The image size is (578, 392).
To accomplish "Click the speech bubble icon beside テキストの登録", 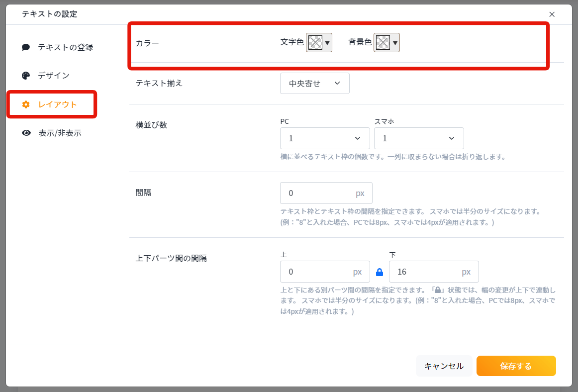I will coord(26,47).
